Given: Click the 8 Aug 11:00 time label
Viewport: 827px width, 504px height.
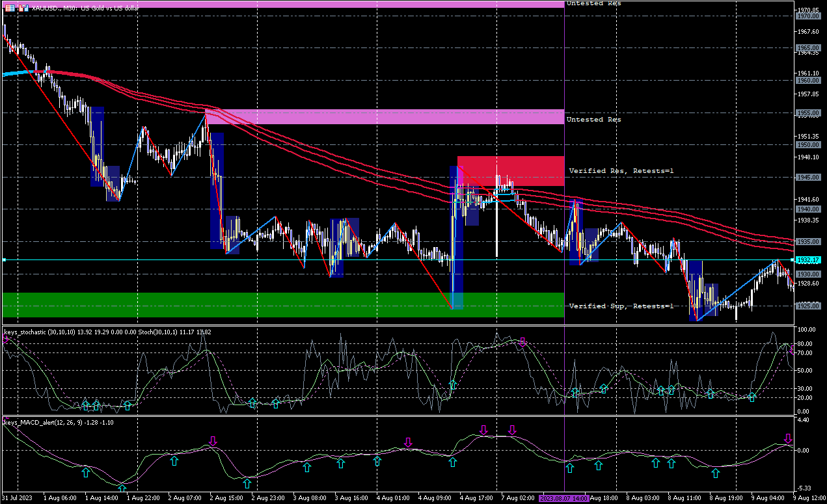Looking at the screenshot, I should click(685, 498).
